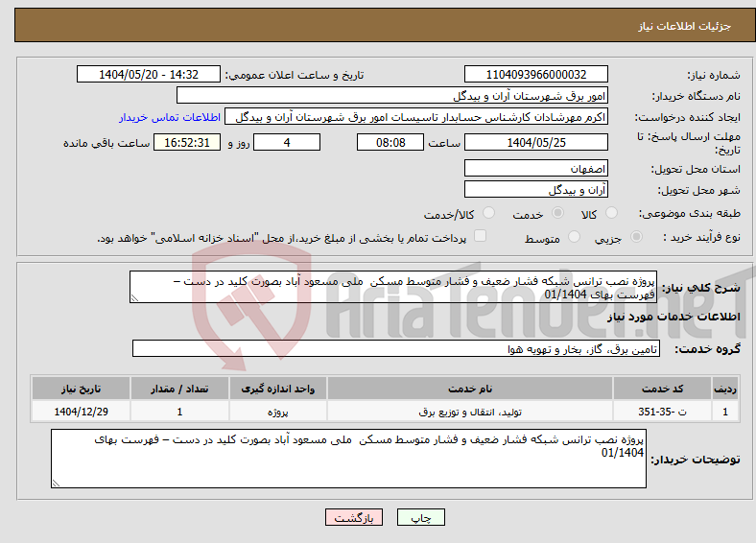
Task: Click the چاپ print button
Action: [420, 517]
